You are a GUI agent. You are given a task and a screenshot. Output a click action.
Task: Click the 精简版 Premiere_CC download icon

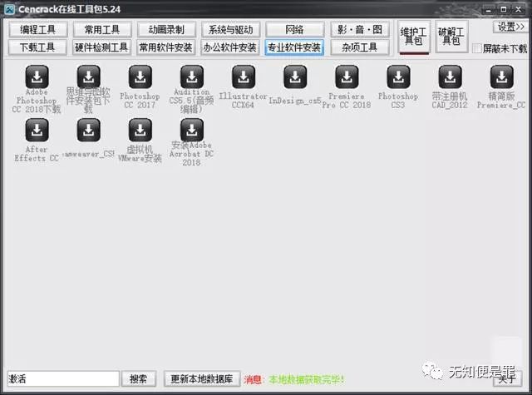pos(501,77)
